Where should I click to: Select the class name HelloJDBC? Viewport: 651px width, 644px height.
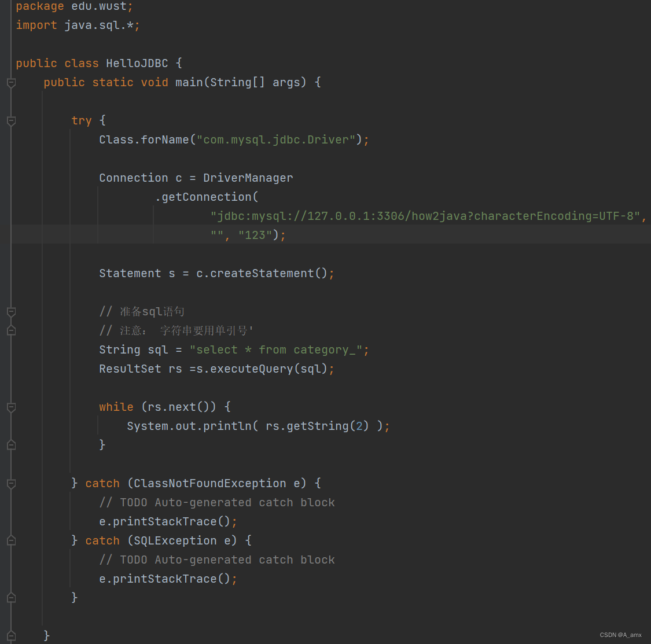[x=137, y=63]
